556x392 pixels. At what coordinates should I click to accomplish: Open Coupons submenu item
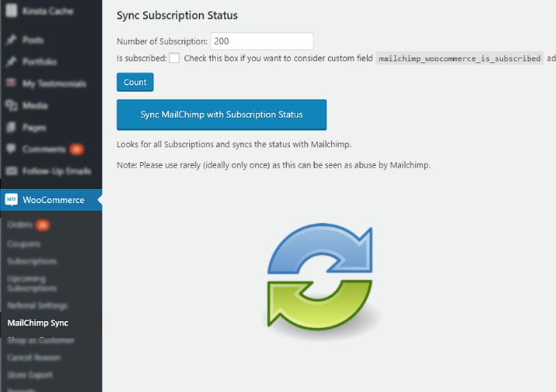click(x=24, y=244)
